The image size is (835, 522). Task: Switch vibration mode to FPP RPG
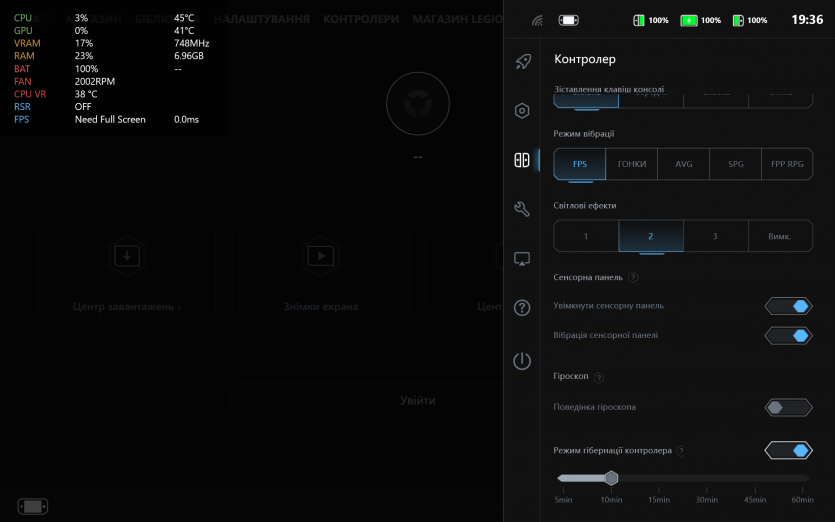click(787, 164)
